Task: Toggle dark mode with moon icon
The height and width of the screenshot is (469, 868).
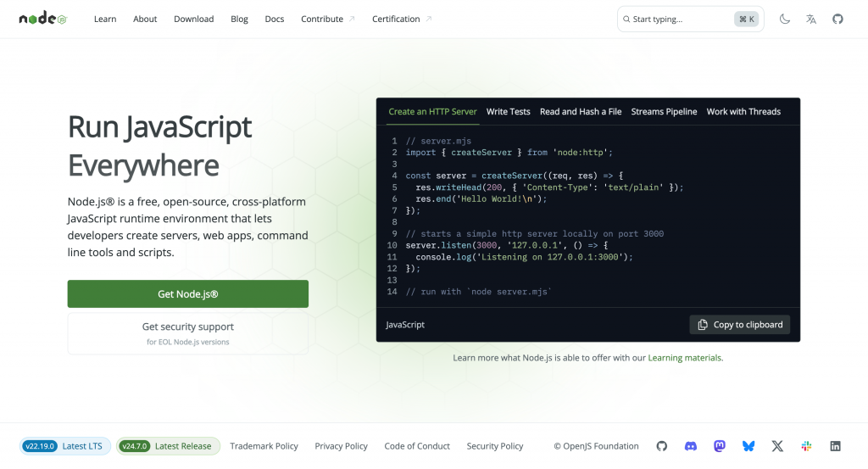Action: point(784,19)
